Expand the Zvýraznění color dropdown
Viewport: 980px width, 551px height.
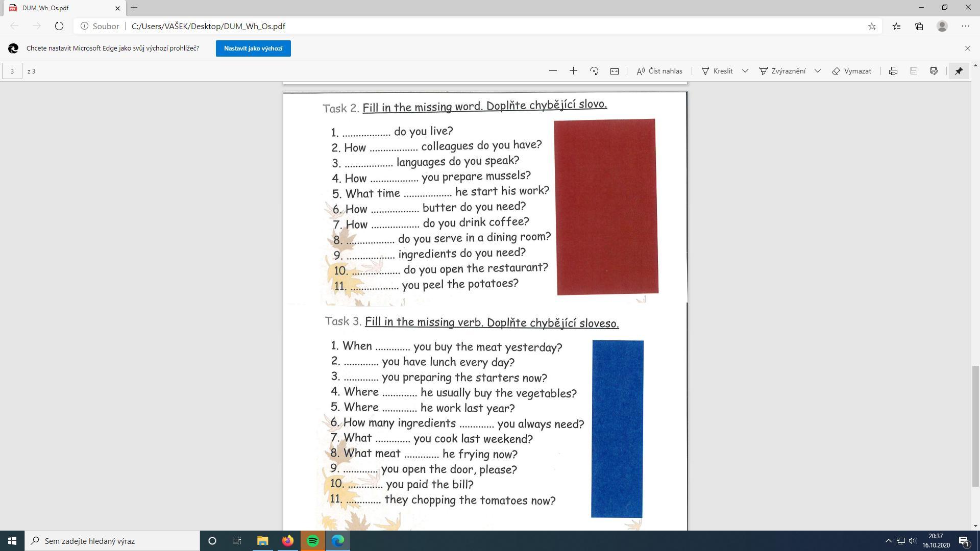pyautogui.click(x=817, y=71)
